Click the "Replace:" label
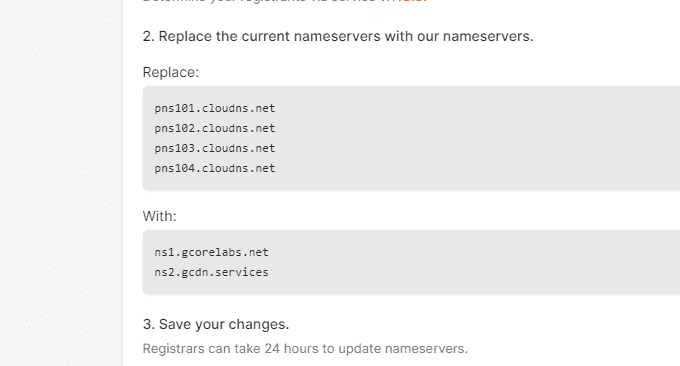The width and height of the screenshot is (680, 366). [171, 72]
